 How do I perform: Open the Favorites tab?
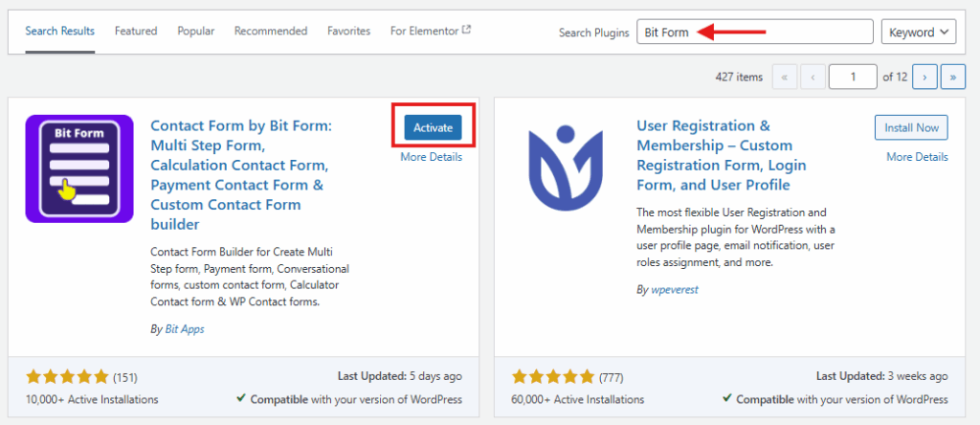click(348, 31)
